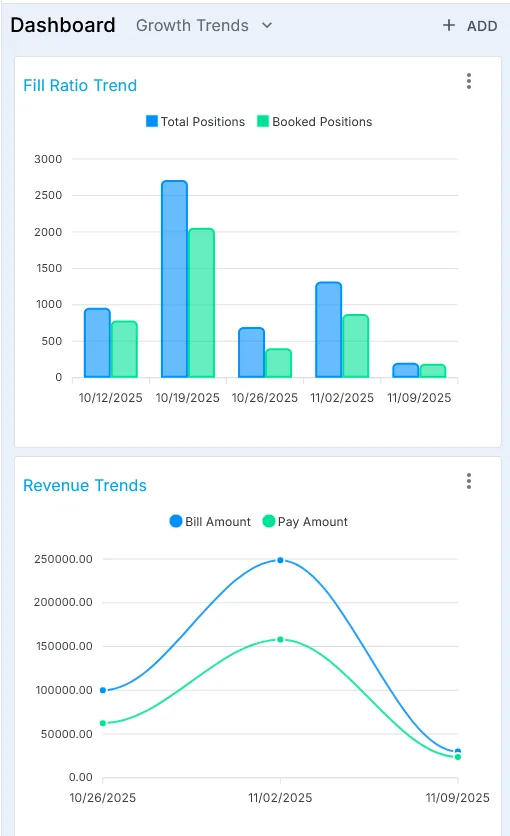Toggle the Total Positions legend item
The image size is (510, 836).
pyautogui.click(x=196, y=122)
